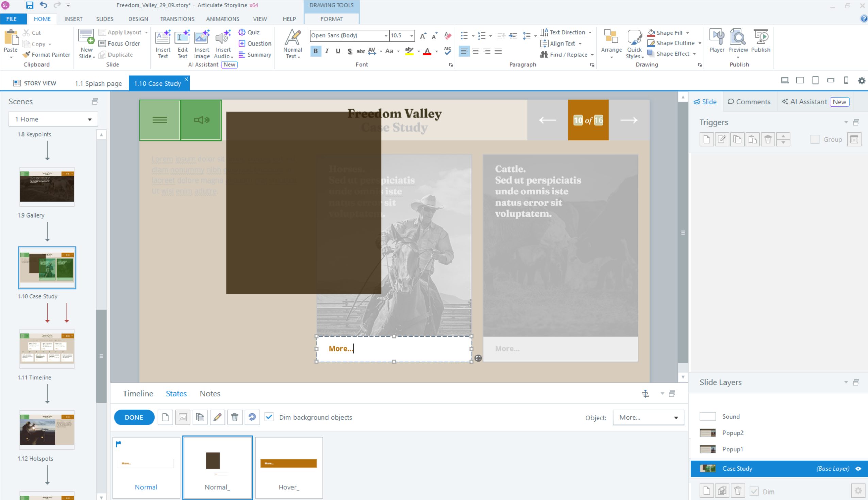Open the font size dropdown
Screen dimensions: 868x500
tap(411, 36)
